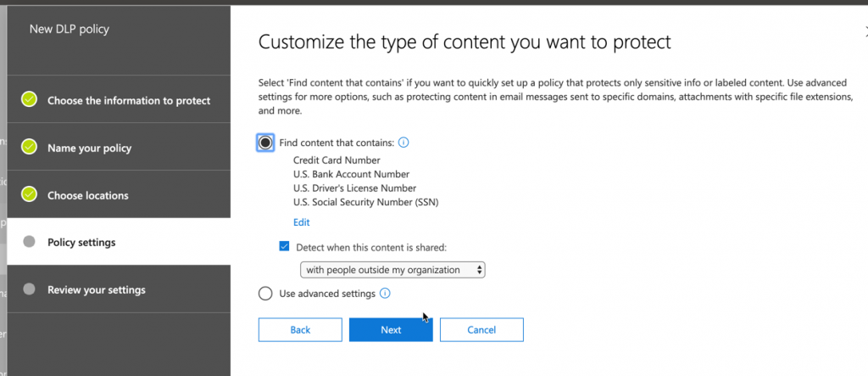Click the Back button
Image resolution: width=868 pixels, height=376 pixels.
(x=300, y=329)
